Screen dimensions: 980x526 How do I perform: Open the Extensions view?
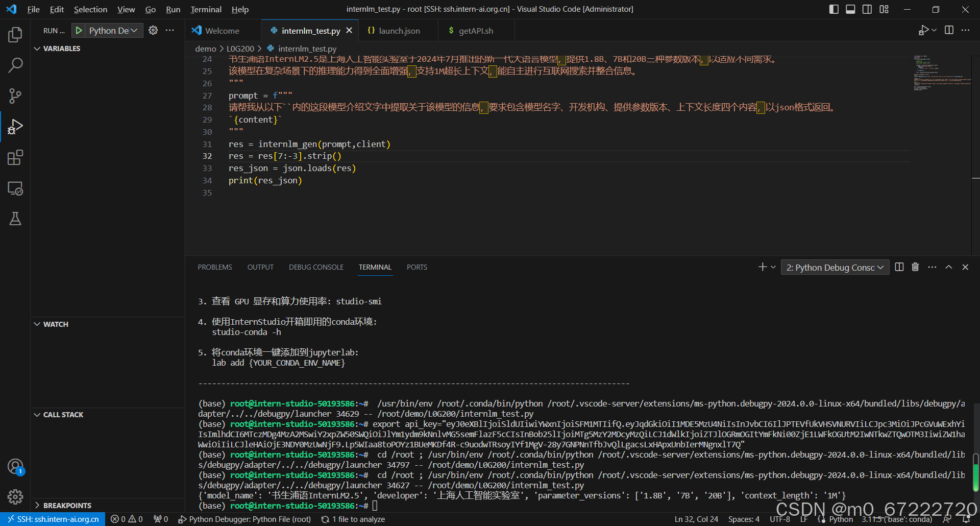15,157
